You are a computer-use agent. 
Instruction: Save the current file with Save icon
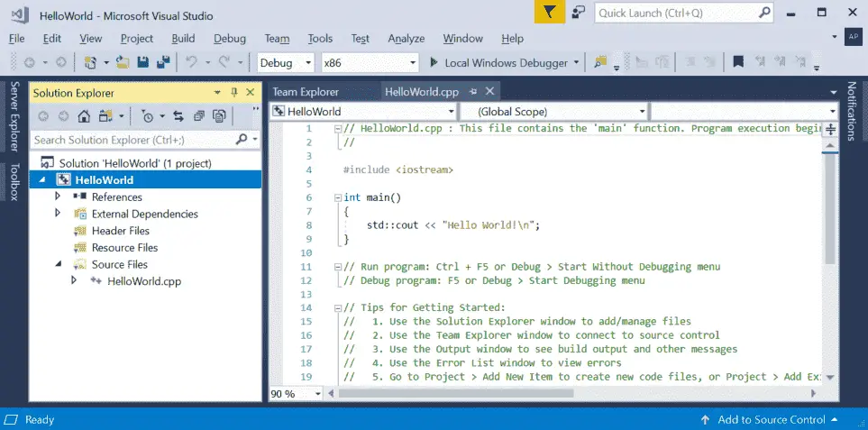142,62
